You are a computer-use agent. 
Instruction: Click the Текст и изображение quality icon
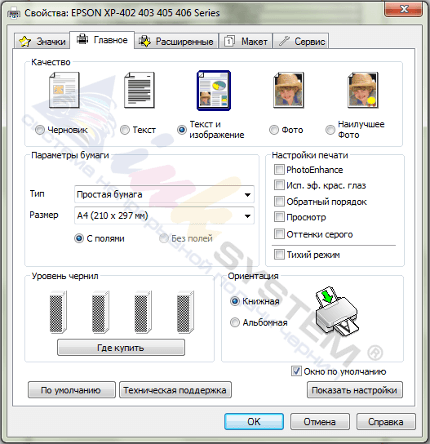[214, 90]
